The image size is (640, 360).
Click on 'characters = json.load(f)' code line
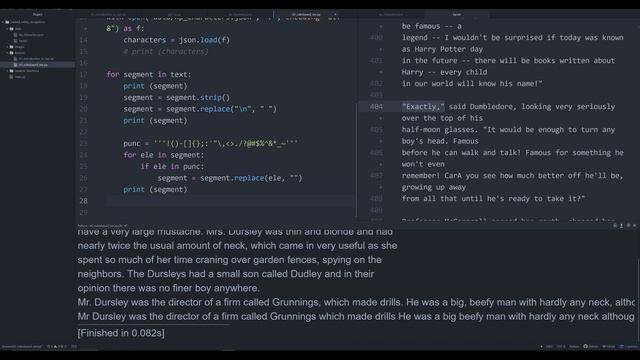[x=176, y=40]
